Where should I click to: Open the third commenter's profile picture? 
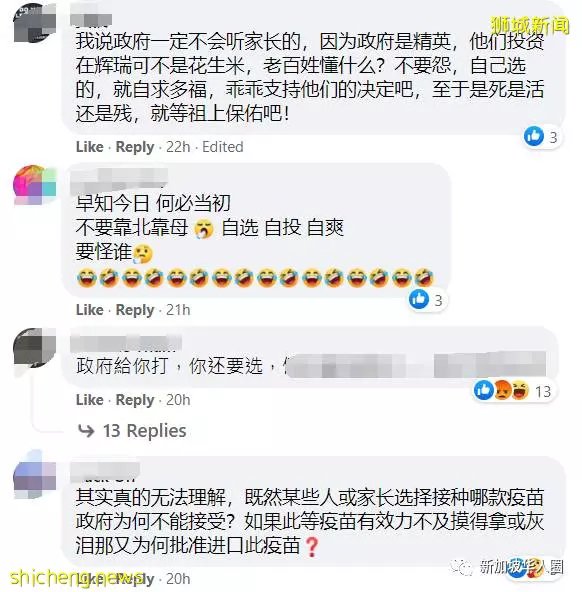click(x=34, y=348)
